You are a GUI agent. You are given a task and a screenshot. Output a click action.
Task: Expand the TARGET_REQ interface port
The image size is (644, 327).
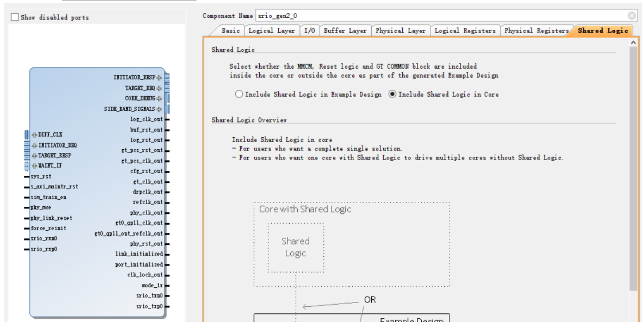[159, 88]
